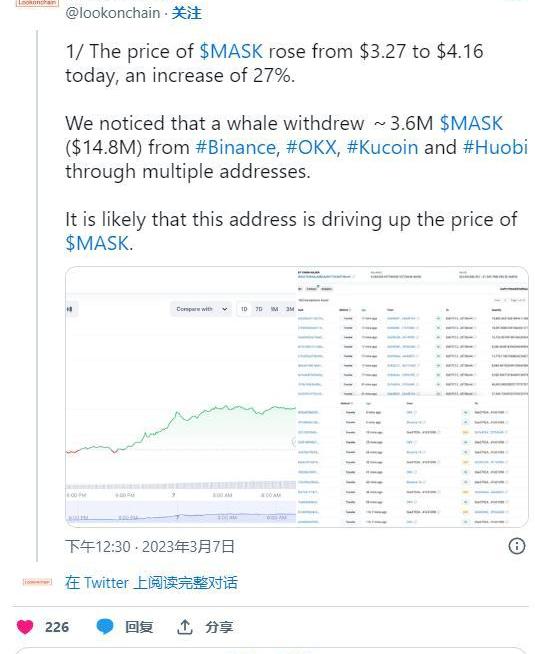
Task: Select the 1M range tab in chart
Action: pyautogui.click(x=274, y=309)
